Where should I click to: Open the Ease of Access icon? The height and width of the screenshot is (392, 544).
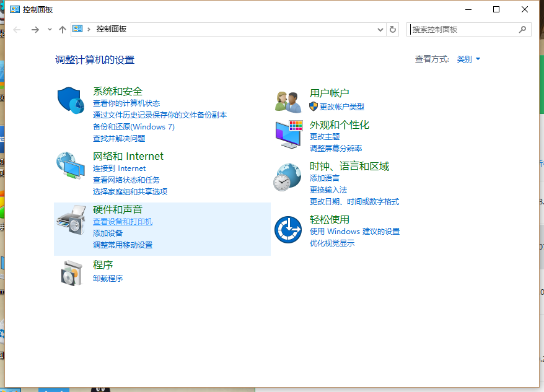pos(288,230)
